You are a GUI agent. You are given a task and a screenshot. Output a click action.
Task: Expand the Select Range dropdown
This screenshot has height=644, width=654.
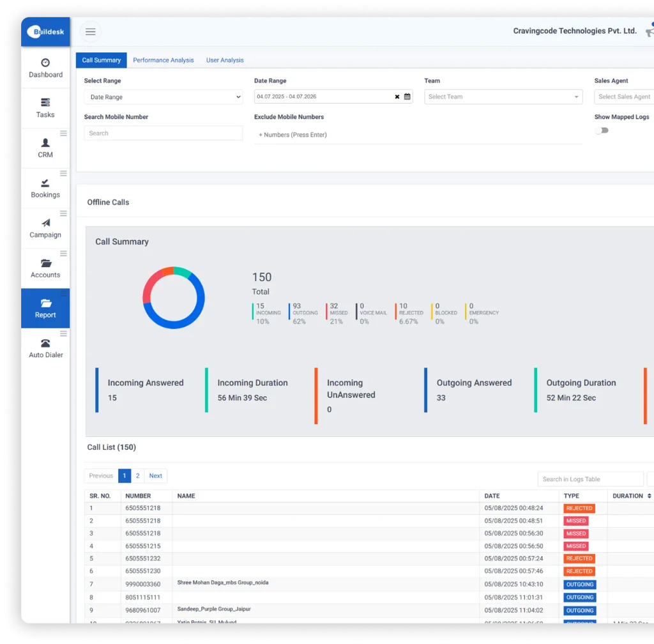point(163,97)
